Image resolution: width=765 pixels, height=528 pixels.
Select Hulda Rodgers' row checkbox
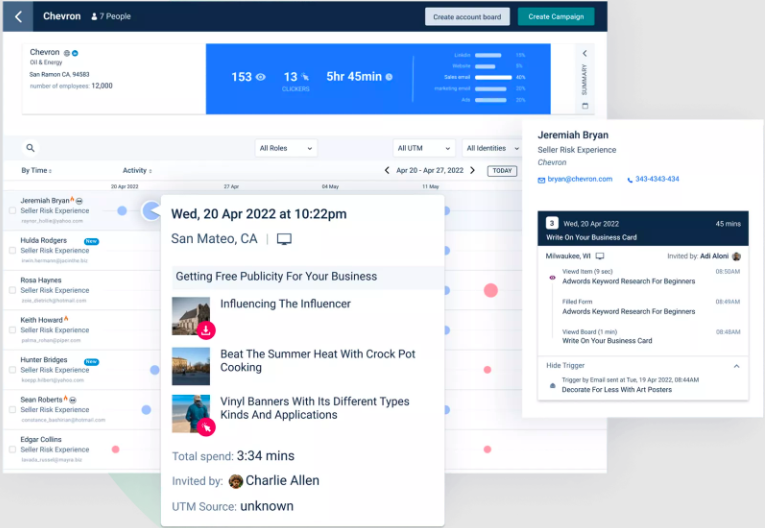(x=12, y=250)
